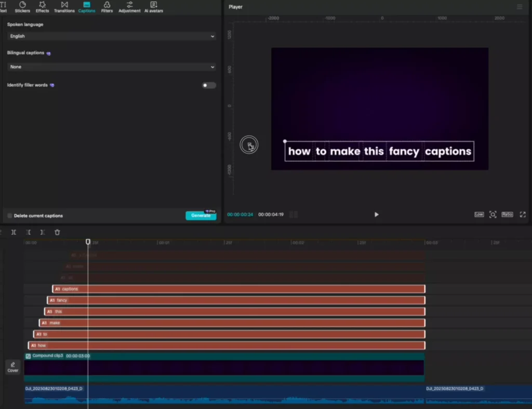The image size is (532, 409).
Task: Expand the Spoken language English dropdown
Action: [112, 36]
